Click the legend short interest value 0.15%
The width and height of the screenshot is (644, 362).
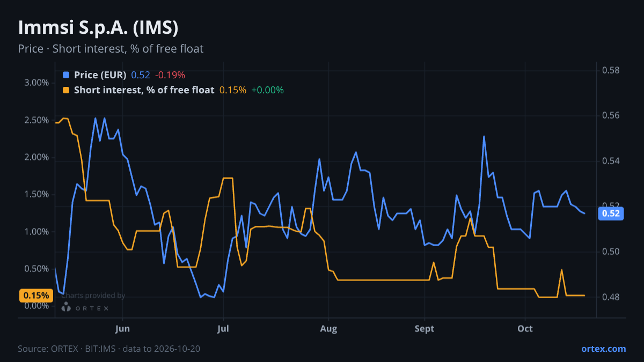point(233,90)
